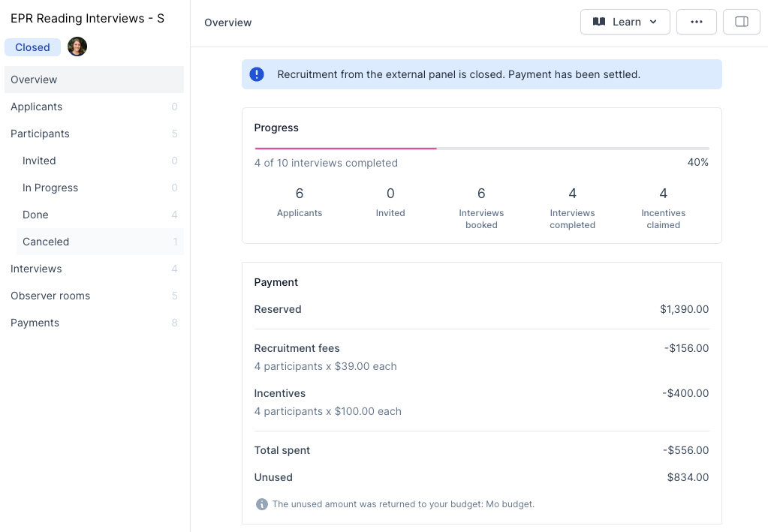Open Canceled participants list
The height and width of the screenshot is (532, 768).
(x=46, y=242)
